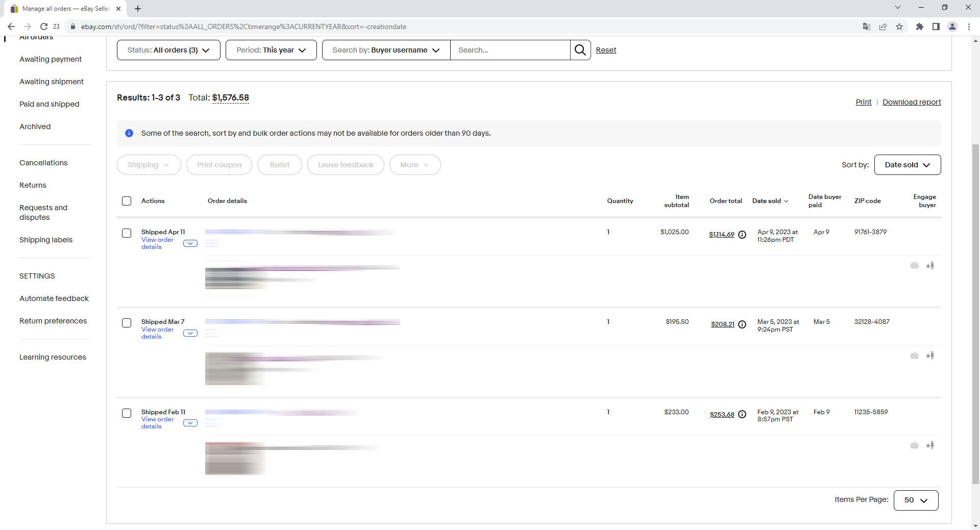Click the translate page icon
The height and width of the screenshot is (530, 980).
(x=867, y=27)
